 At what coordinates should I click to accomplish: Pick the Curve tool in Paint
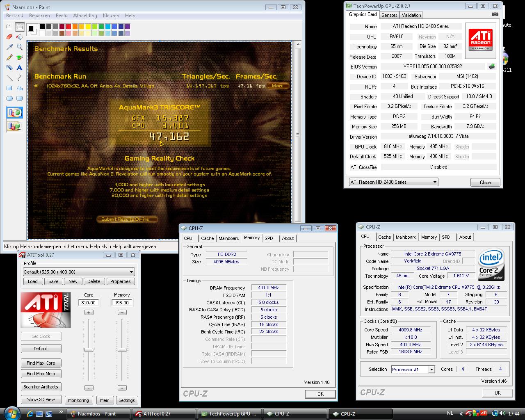pyautogui.click(x=19, y=78)
